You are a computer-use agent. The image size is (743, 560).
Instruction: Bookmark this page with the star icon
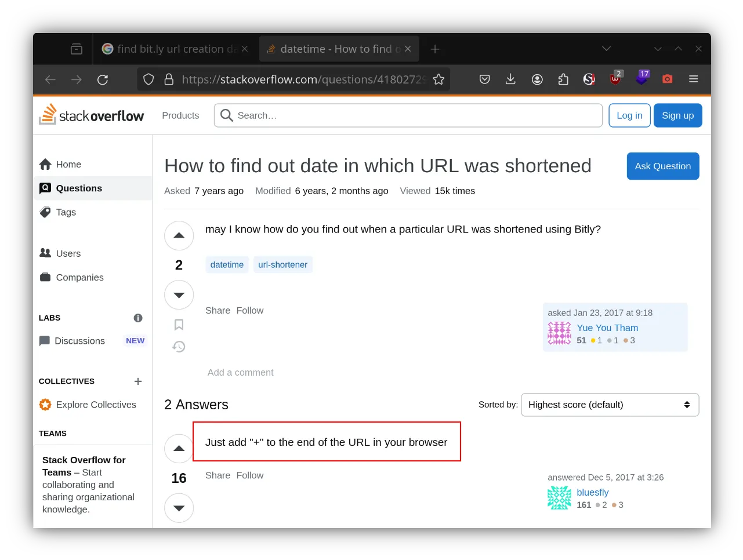438,79
